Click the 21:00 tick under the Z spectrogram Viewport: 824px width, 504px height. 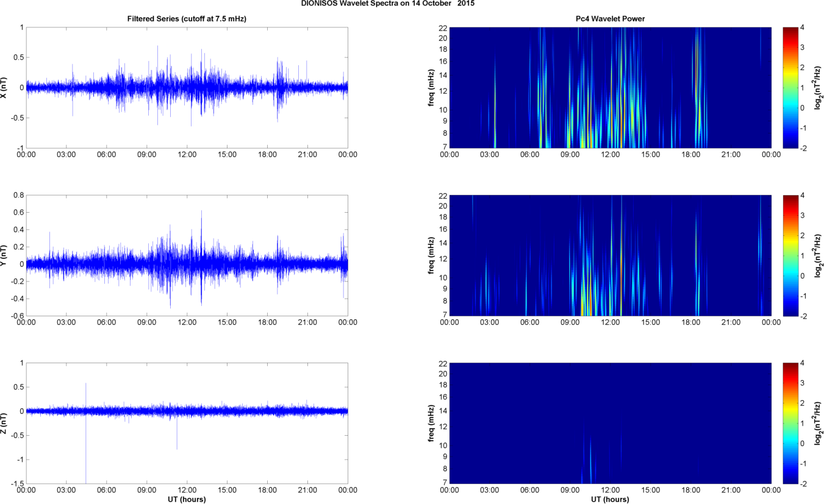click(x=731, y=490)
